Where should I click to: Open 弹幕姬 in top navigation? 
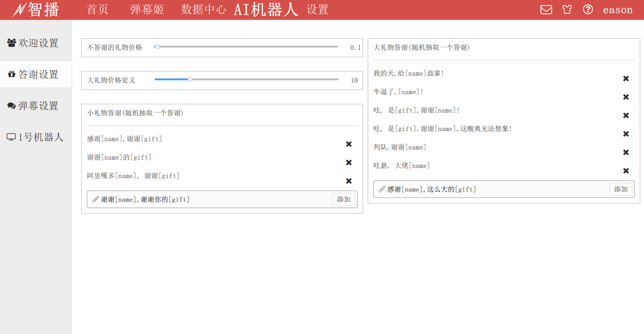pos(147,10)
